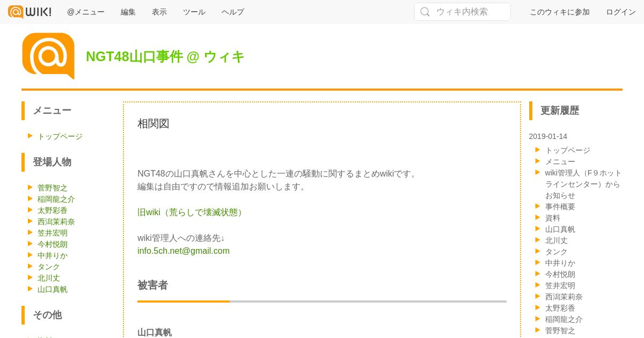Open 事件概要 in the update history
Image resolution: width=644 pixels, height=338 pixels.
click(560, 207)
